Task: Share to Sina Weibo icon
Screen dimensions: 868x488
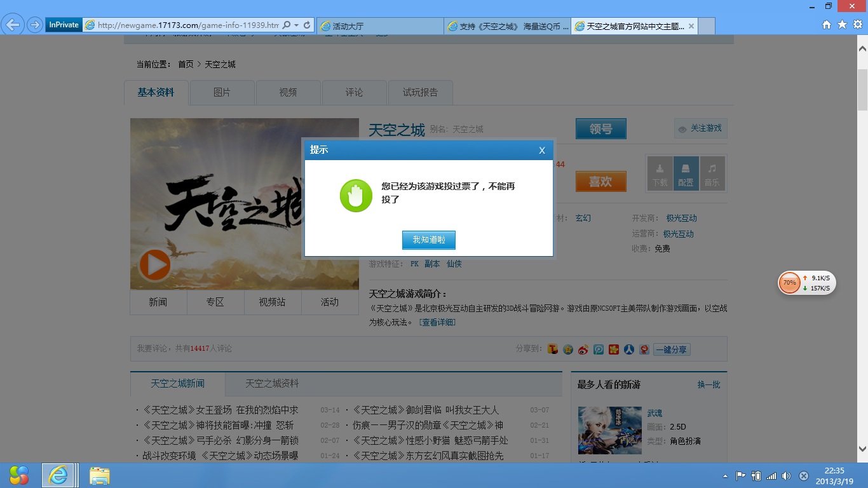Action: coord(583,349)
